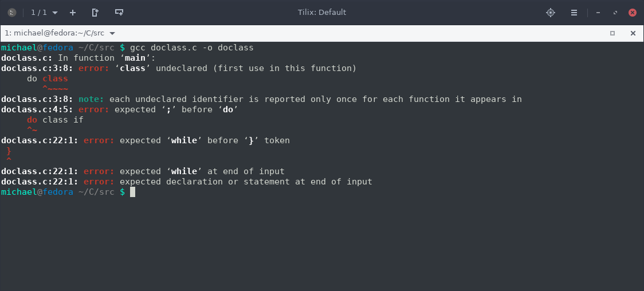Maximize the terminal pane

[612, 33]
